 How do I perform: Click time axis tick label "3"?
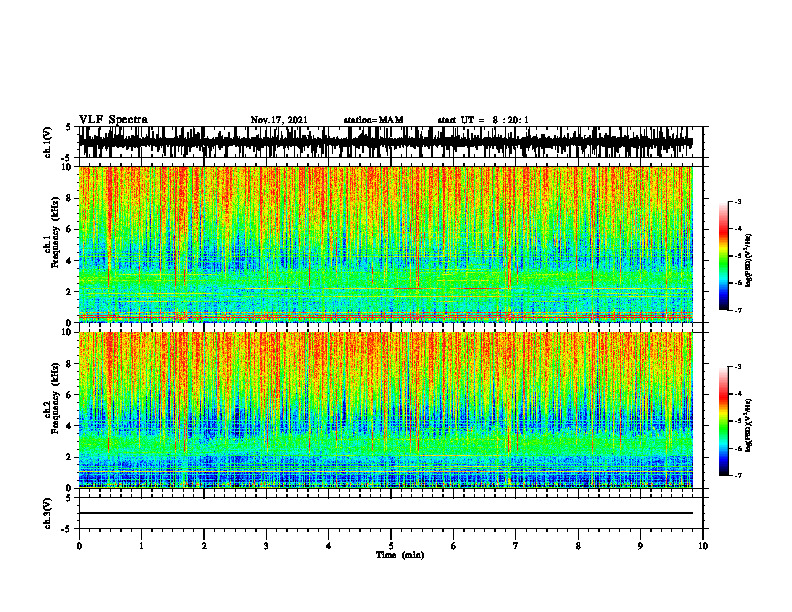point(266,546)
